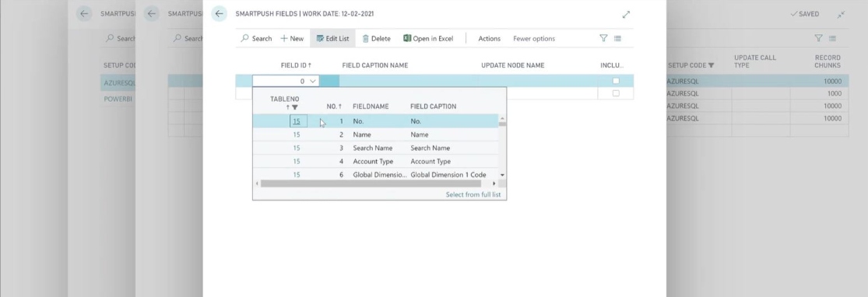Tick Include checkbox in first row
868x297 pixels.
point(616,81)
